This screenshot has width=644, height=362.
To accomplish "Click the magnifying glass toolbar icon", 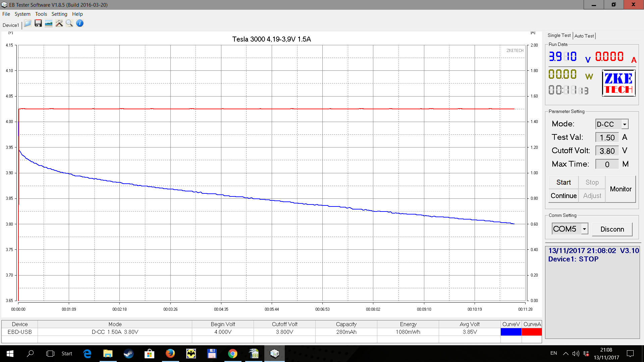I will click(x=69, y=23).
